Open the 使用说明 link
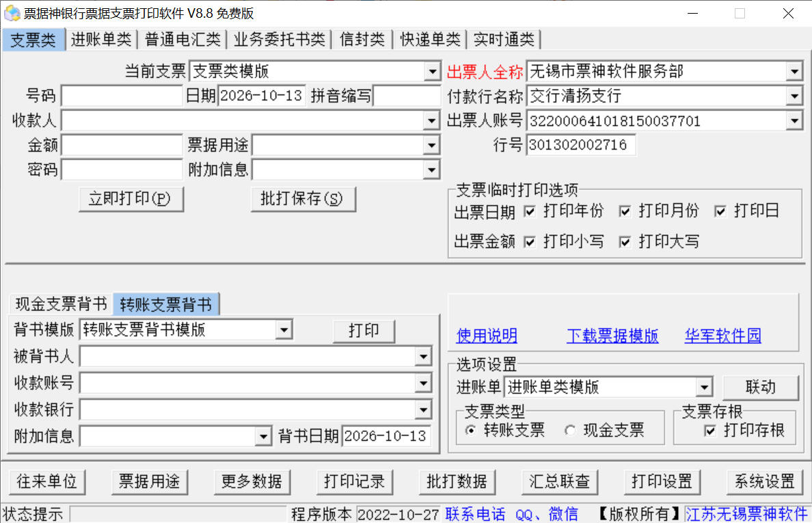The width and height of the screenshot is (812, 523). click(x=487, y=336)
